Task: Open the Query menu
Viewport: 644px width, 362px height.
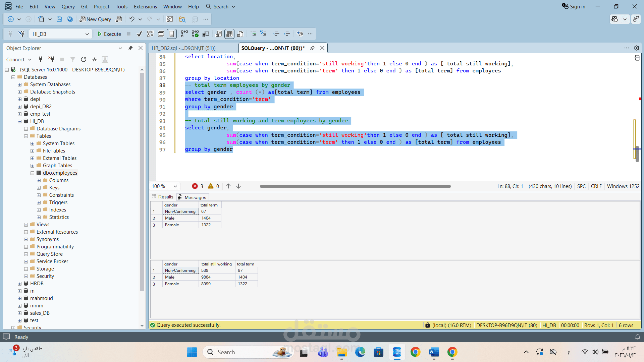Action: [x=68, y=6]
